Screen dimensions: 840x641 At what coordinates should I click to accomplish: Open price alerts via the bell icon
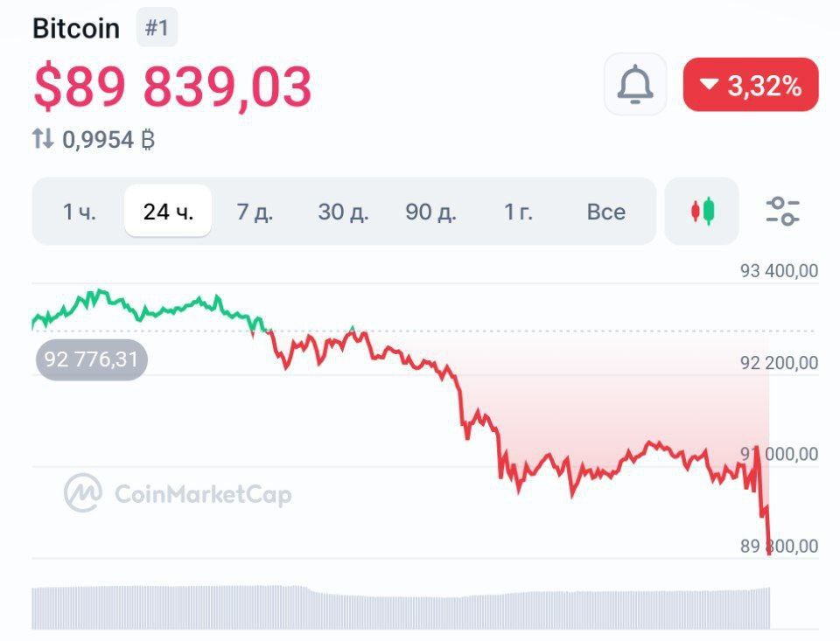coord(634,84)
